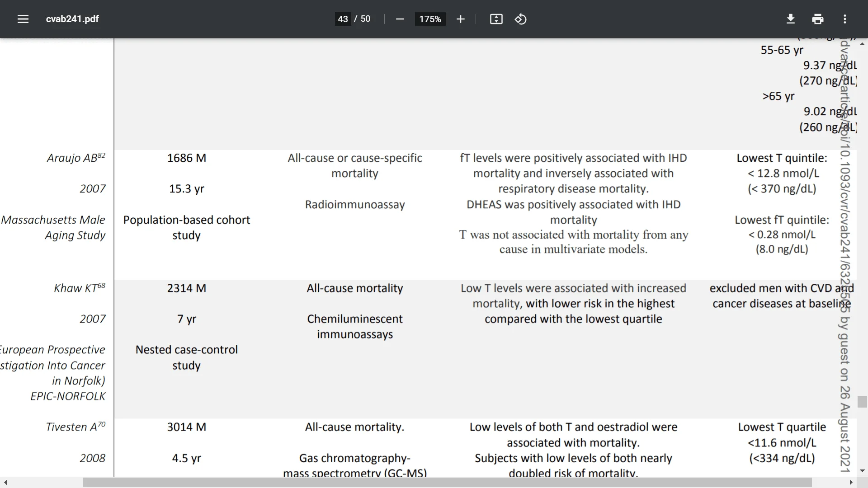Image resolution: width=868 pixels, height=488 pixels.
Task: Click the page number field showing 43
Action: (x=343, y=19)
